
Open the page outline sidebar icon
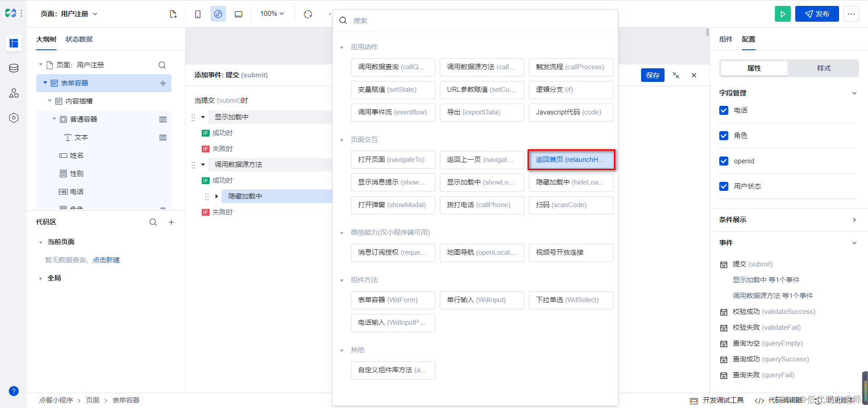pyautogui.click(x=14, y=43)
